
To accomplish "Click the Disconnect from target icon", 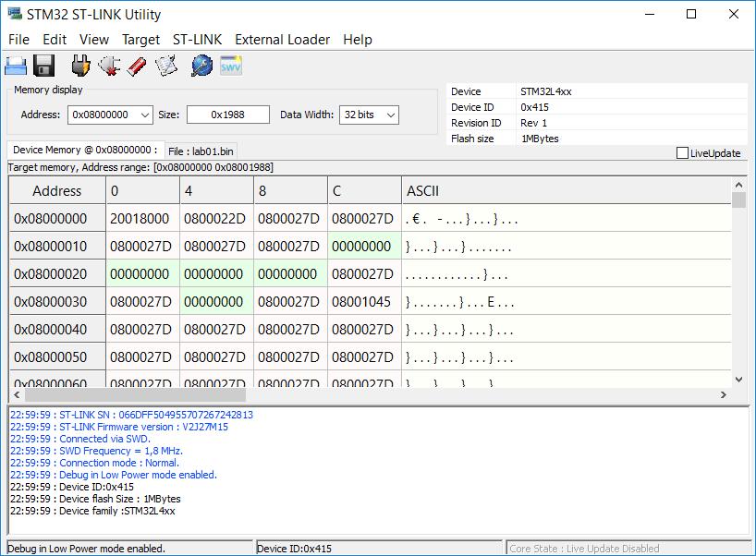I will click(109, 66).
